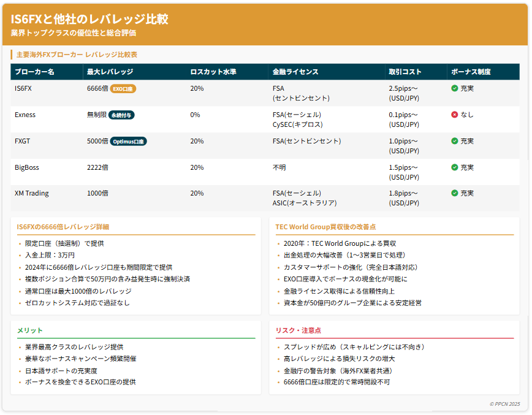Image resolution: width=532 pixels, height=415 pixels.
Task: Click the green checkmark in the BigBoss row
Action: (455, 167)
